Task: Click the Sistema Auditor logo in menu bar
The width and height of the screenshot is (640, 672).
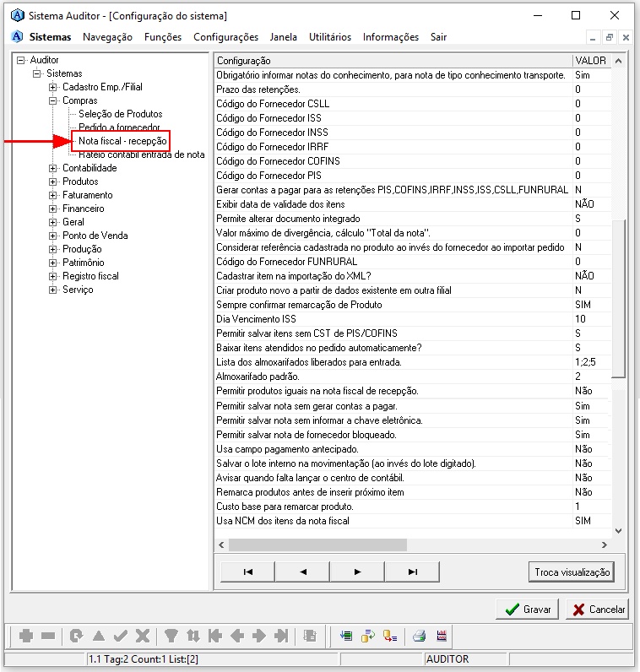Action: click(x=17, y=37)
